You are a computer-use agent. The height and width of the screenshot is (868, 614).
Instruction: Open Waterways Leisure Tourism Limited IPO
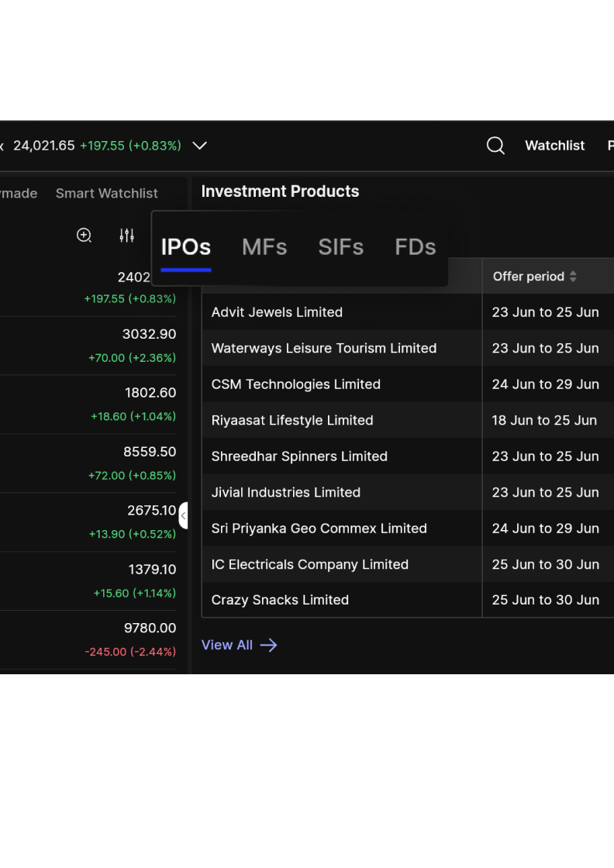click(x=324, y=348)
